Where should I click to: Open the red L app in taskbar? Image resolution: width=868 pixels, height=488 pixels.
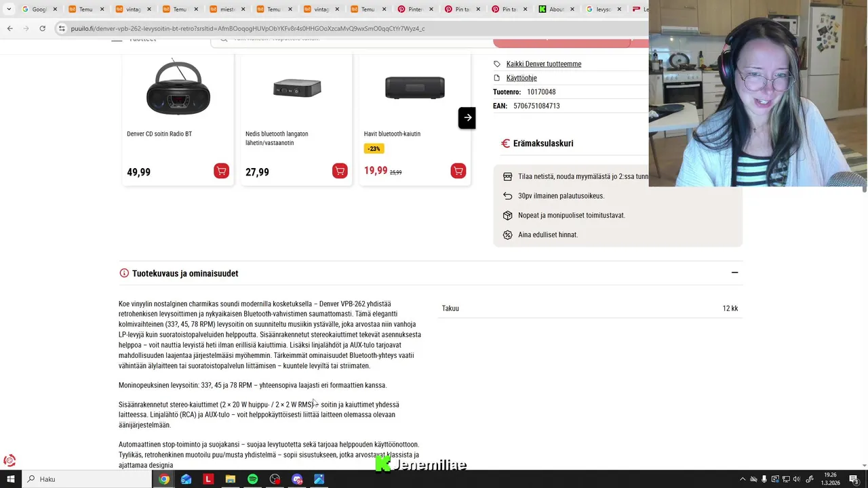(x=208, y=479)
